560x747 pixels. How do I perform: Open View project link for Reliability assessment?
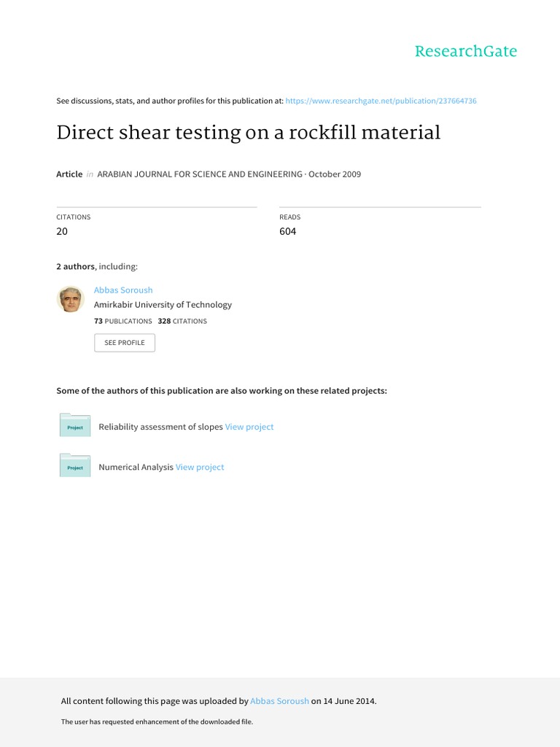(x=249, y=427)
